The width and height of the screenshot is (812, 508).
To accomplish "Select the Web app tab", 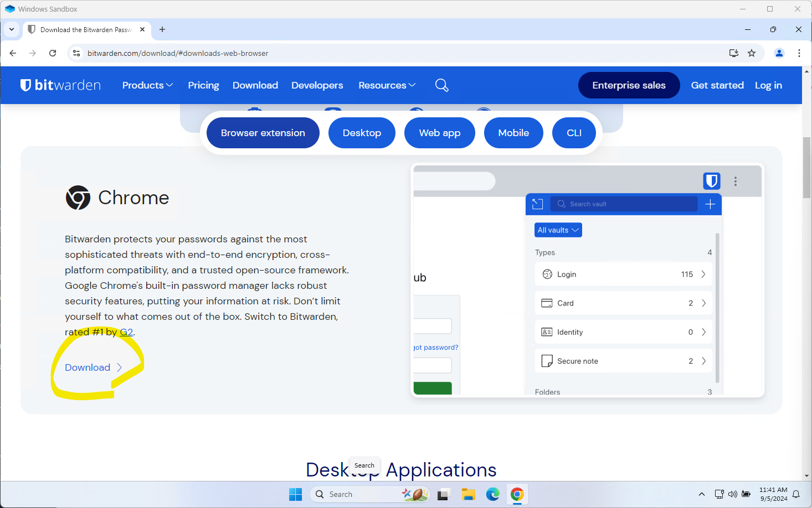I will click(x=440, y=133).
